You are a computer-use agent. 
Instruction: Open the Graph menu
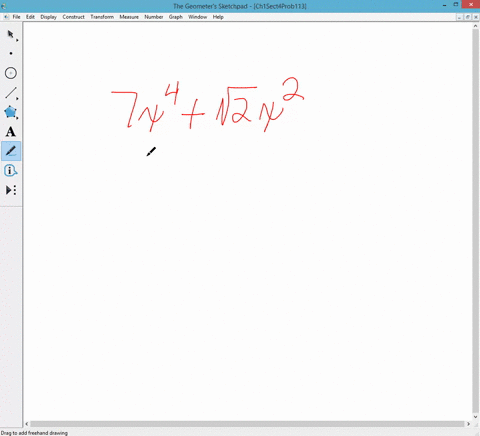(x=176, y=17)
